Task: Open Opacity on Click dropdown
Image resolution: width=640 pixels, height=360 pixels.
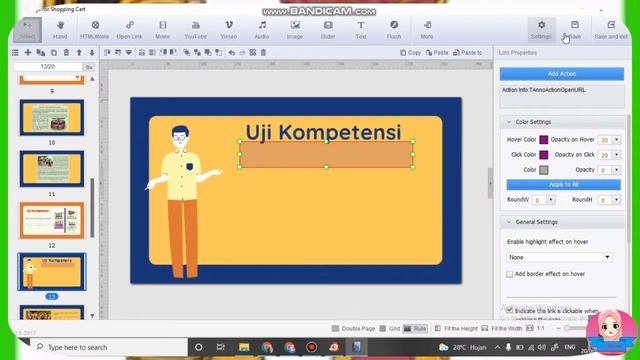Action: [x=616, y=155]
